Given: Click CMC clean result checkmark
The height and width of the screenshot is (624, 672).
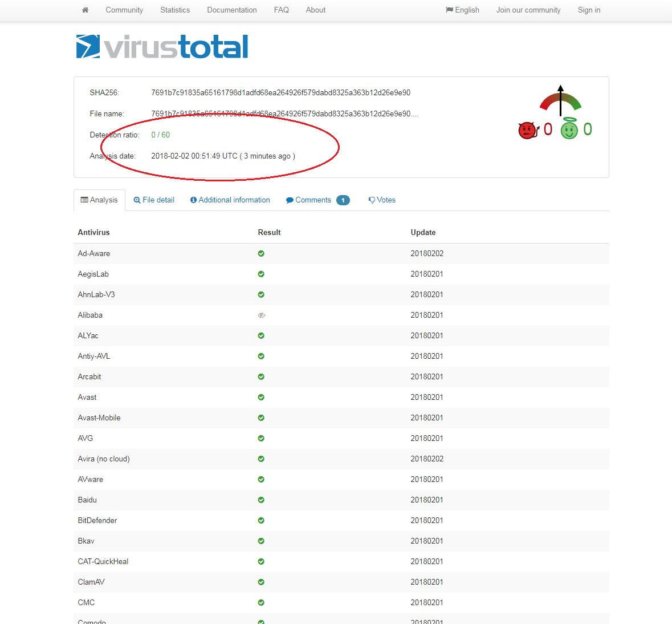Looking at the screenshot, I should 261,602.
